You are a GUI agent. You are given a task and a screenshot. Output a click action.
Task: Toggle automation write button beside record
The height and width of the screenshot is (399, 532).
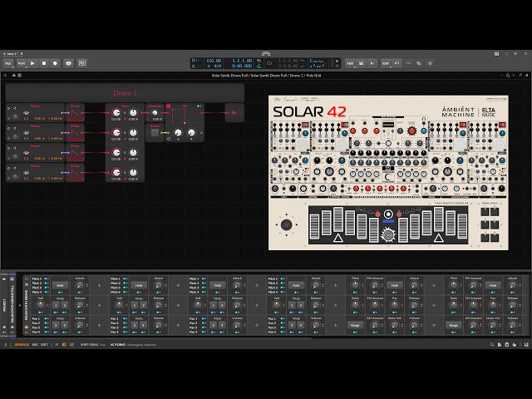[68, 63]
